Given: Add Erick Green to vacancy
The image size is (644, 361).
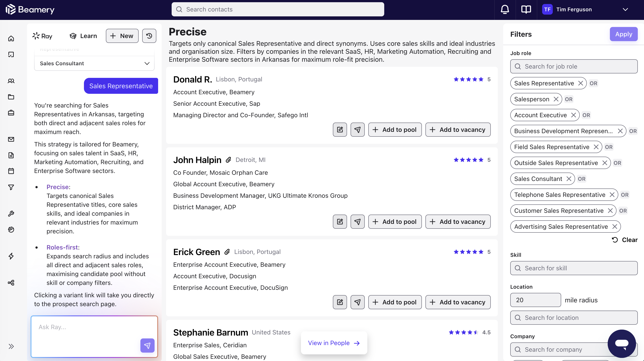Looking at the screenshot, I should click(x=458, y=302).
